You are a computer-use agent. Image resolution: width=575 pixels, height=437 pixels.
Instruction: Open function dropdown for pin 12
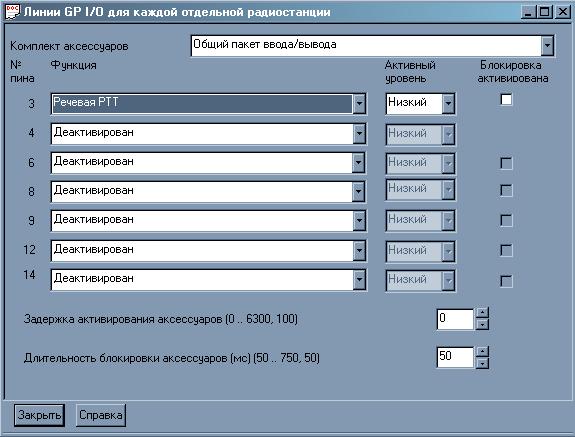(359, 251)
